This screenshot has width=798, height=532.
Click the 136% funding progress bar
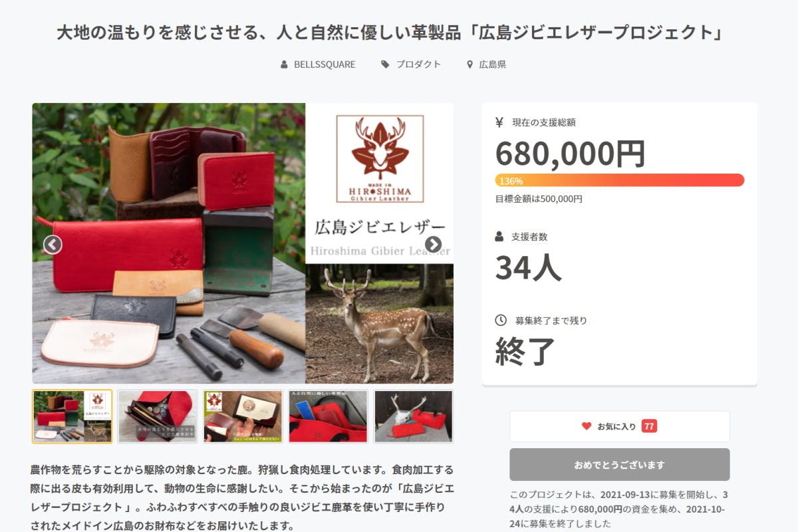pyautogui.click(x=620, y=180)
